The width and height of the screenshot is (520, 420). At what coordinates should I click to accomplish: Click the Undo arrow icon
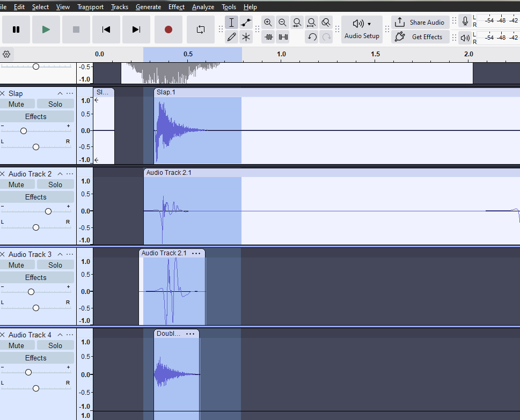tap(312, 37)
